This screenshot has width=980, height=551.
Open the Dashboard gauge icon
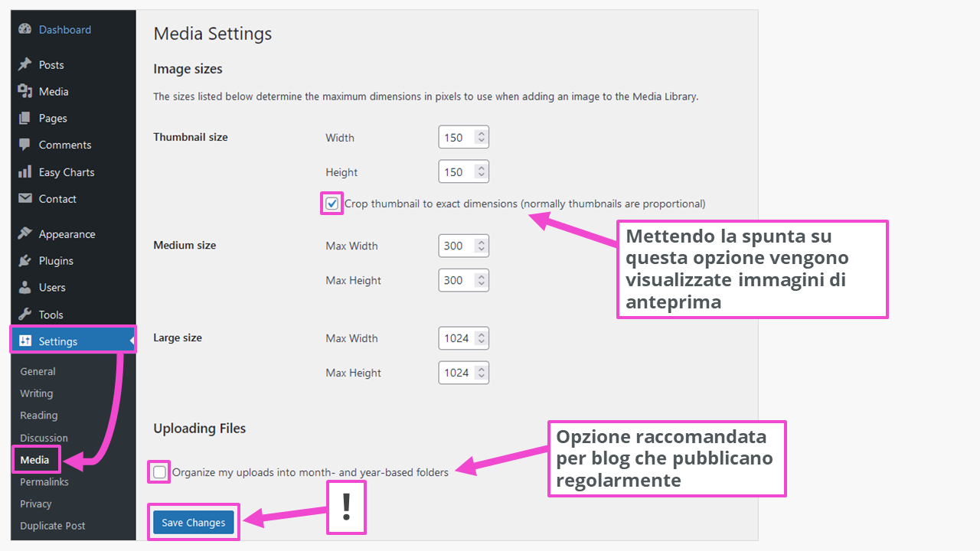coord(24,29)
